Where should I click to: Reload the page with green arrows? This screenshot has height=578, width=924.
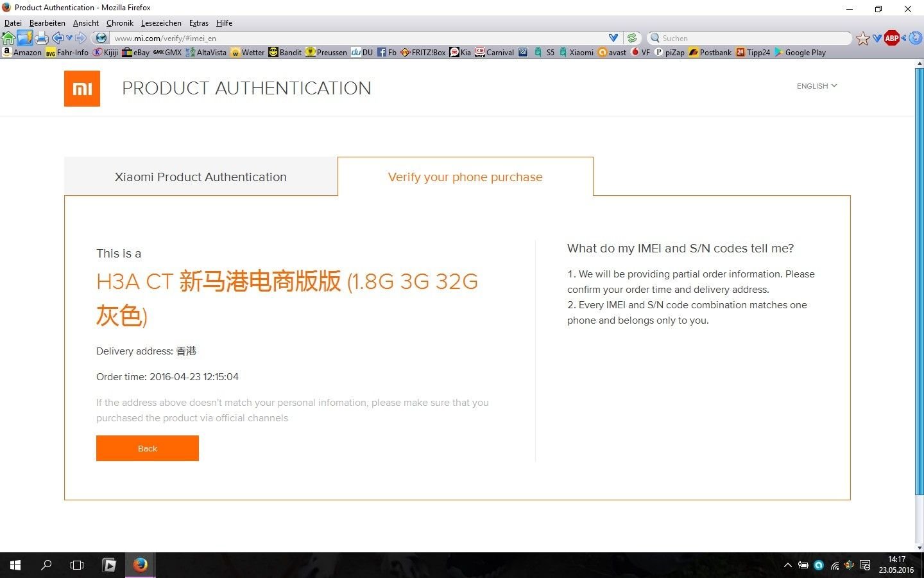[632, 38]
